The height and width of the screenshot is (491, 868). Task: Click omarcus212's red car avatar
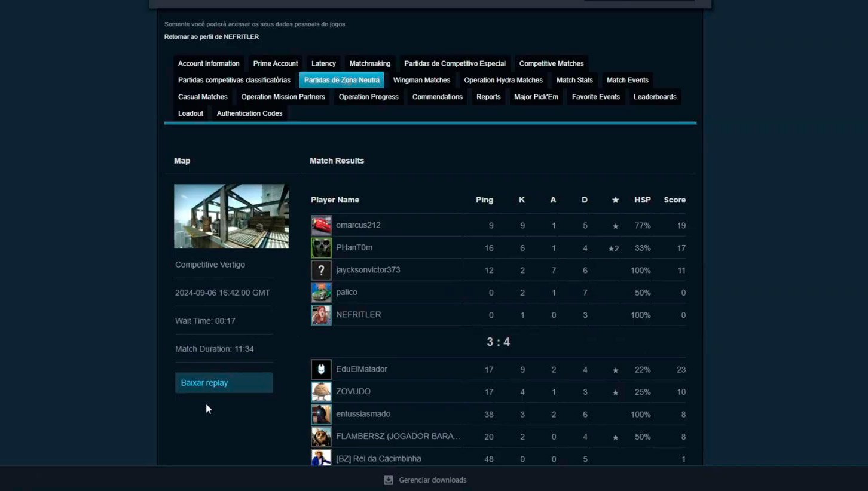[321, 225]
